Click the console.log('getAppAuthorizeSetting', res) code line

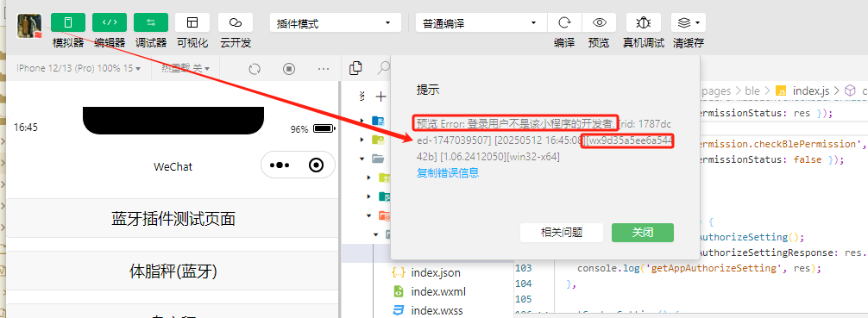[x=699, y=268]
